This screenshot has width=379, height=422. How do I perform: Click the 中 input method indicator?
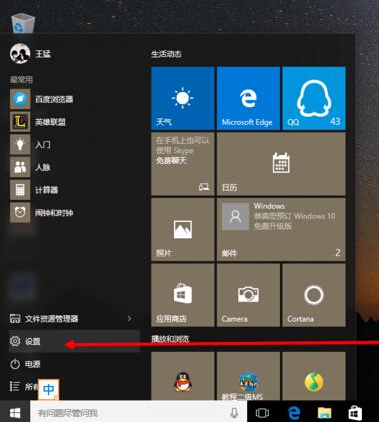pos(48,389)
